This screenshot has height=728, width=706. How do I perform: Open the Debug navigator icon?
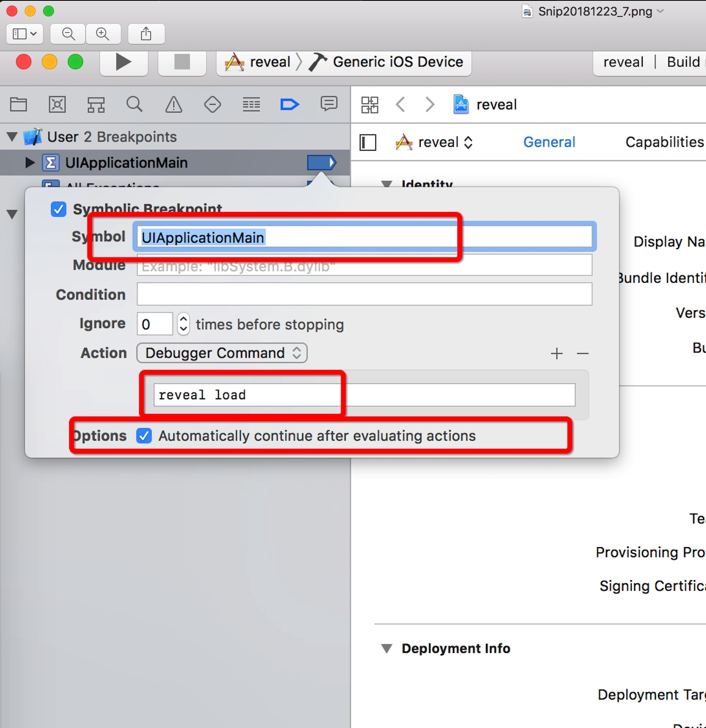(x=251, y=105)
